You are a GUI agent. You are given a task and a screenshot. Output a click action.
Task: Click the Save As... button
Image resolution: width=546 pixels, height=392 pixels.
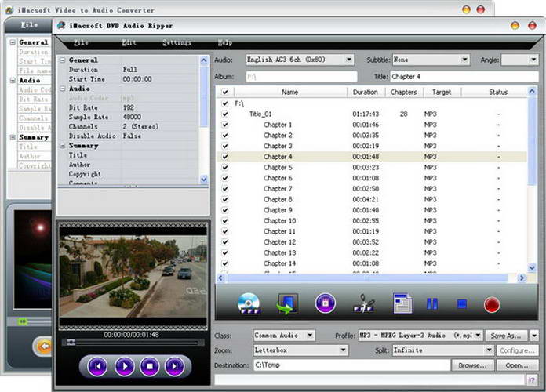click(505, 336)
